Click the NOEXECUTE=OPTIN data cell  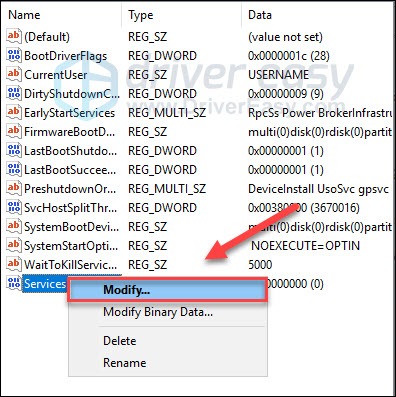[305, 246]
